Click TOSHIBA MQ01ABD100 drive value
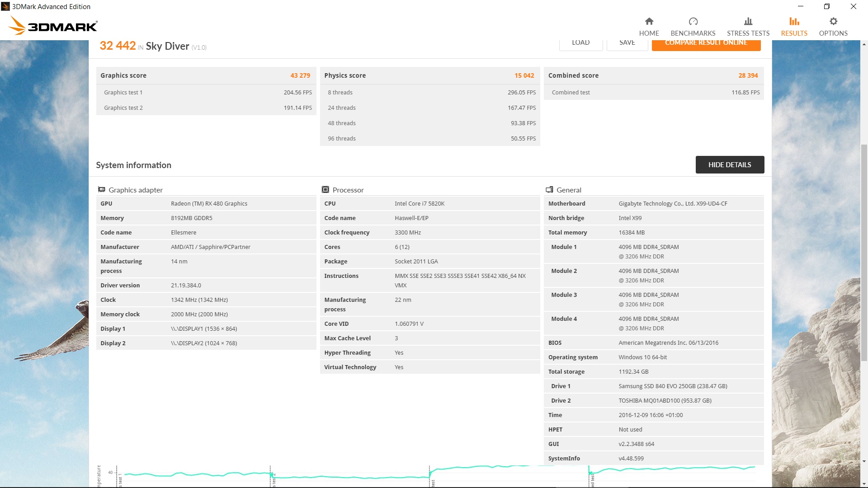The height and width of the screenshot is (488, 868). point(665,400)
